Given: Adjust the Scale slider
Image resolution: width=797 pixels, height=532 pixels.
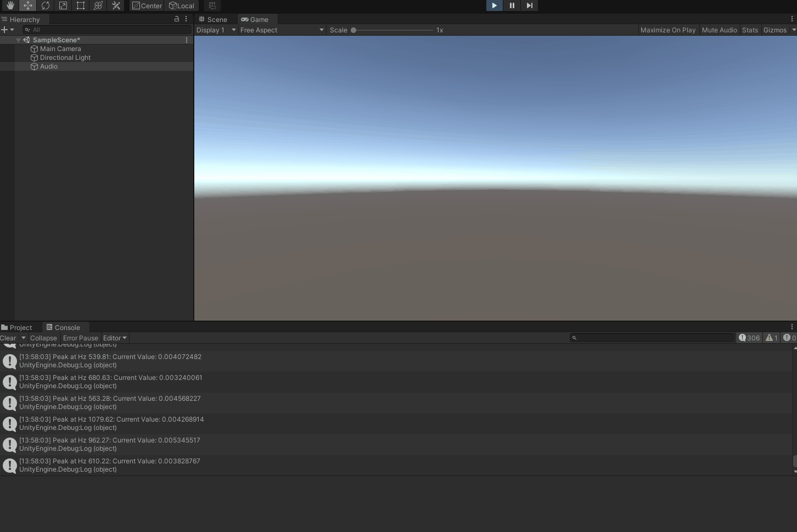Looking at the screenshot, I should pos(392,30).
